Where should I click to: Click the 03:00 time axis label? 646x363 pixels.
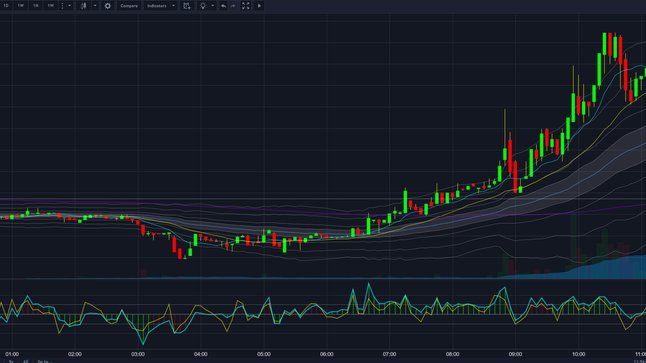pyautogui.click(x=138, y=354)
